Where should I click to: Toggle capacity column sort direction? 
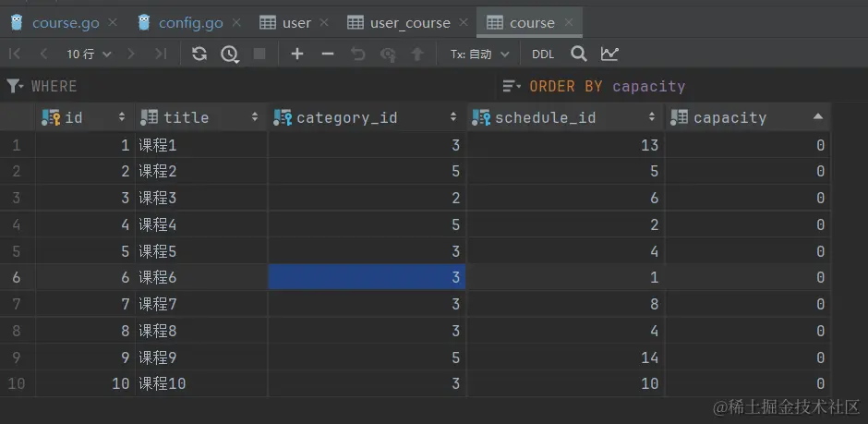(747, 117)
